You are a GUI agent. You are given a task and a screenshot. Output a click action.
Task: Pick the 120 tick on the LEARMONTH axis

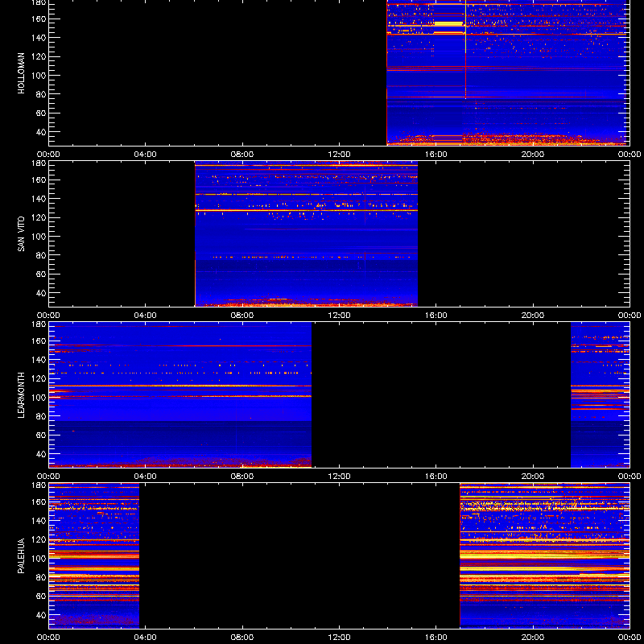tap(39, 378)
